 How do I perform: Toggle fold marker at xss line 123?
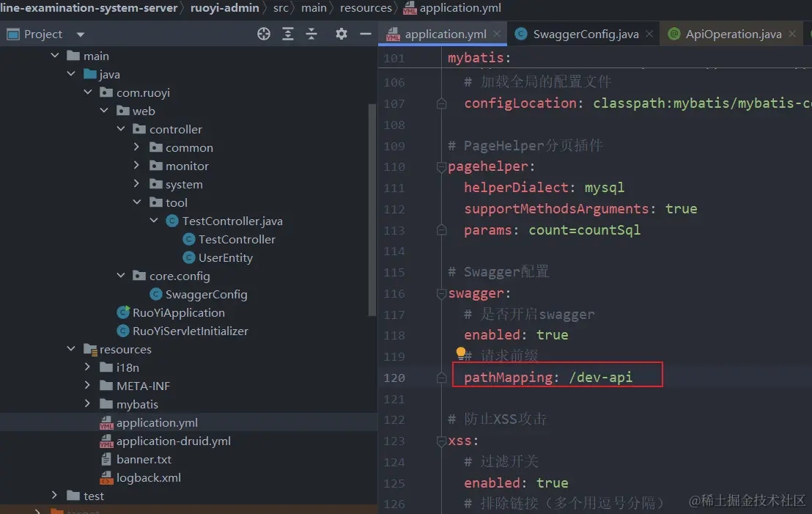[442, 441]
